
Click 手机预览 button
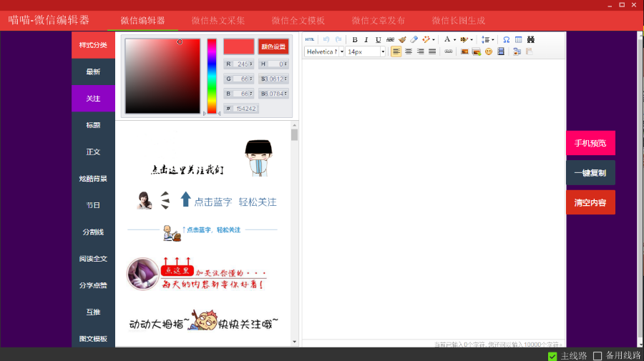click(x=590, y=143)
